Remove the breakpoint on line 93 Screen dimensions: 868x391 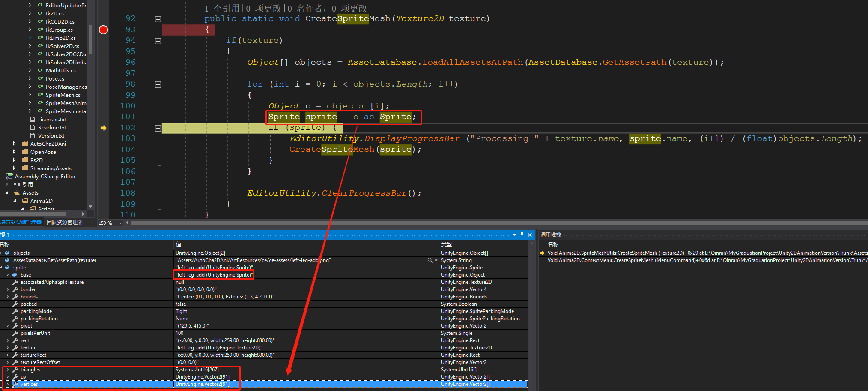coord(103,30)
